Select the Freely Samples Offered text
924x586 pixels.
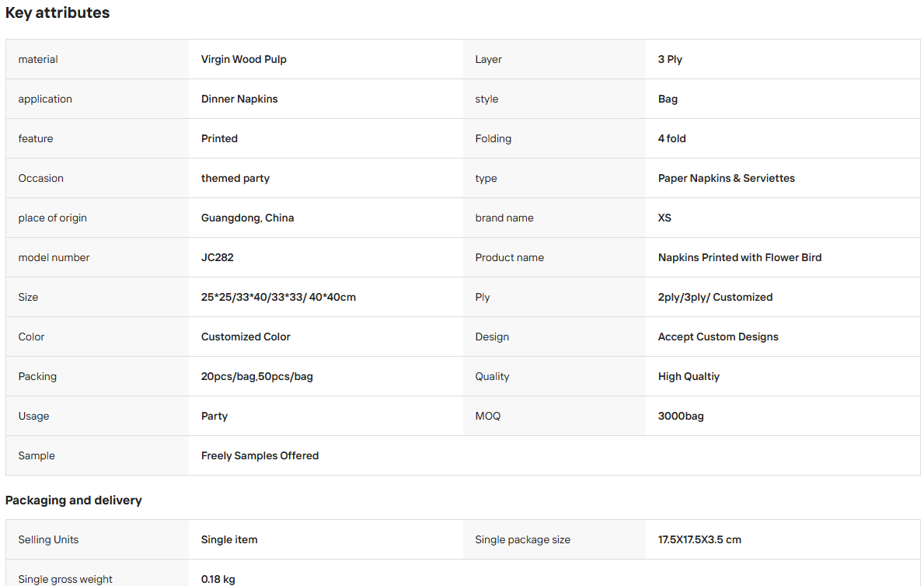coord(260,455)
